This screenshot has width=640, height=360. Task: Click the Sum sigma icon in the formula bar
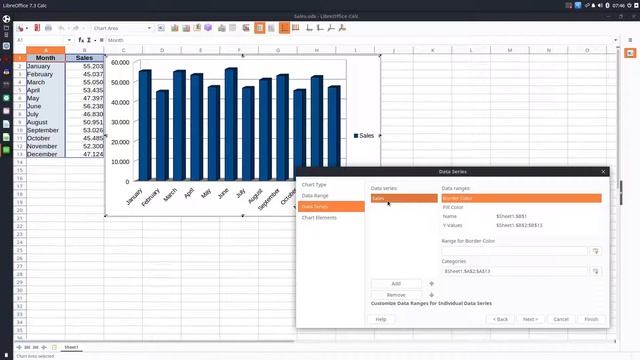[89, 40]
